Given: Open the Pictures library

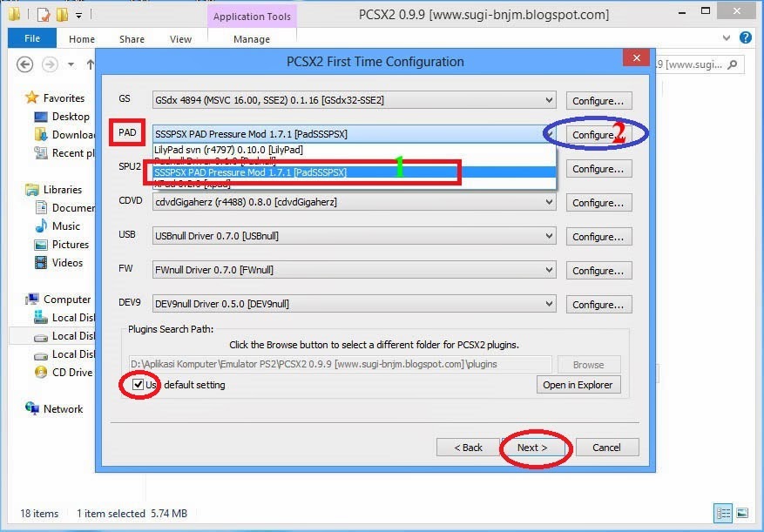Looking at the screenshot, I should pos(71,244).
